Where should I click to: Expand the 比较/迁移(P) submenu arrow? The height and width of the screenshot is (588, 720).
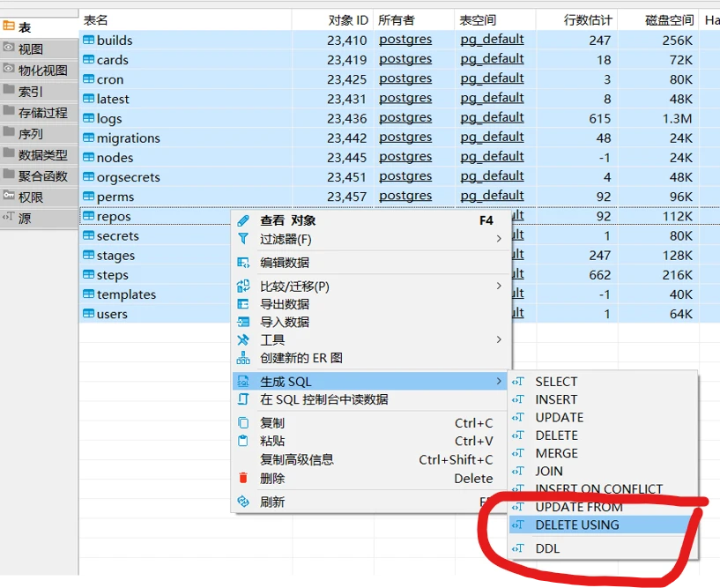[499, 287]
